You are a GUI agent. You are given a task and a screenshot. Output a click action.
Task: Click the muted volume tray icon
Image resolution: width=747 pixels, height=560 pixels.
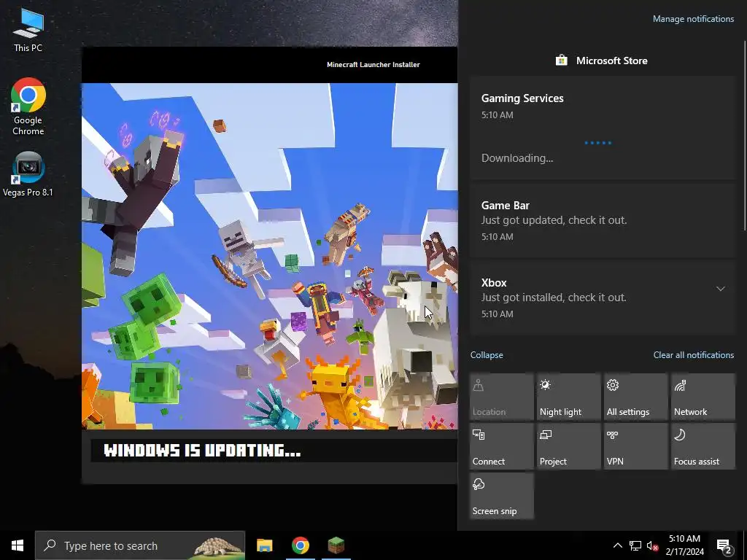point(652,545)
